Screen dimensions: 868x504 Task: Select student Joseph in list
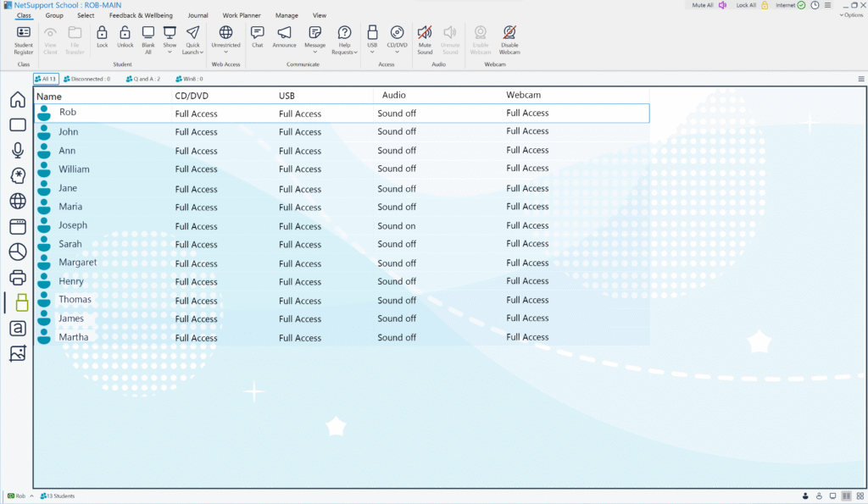click(73, 225)
